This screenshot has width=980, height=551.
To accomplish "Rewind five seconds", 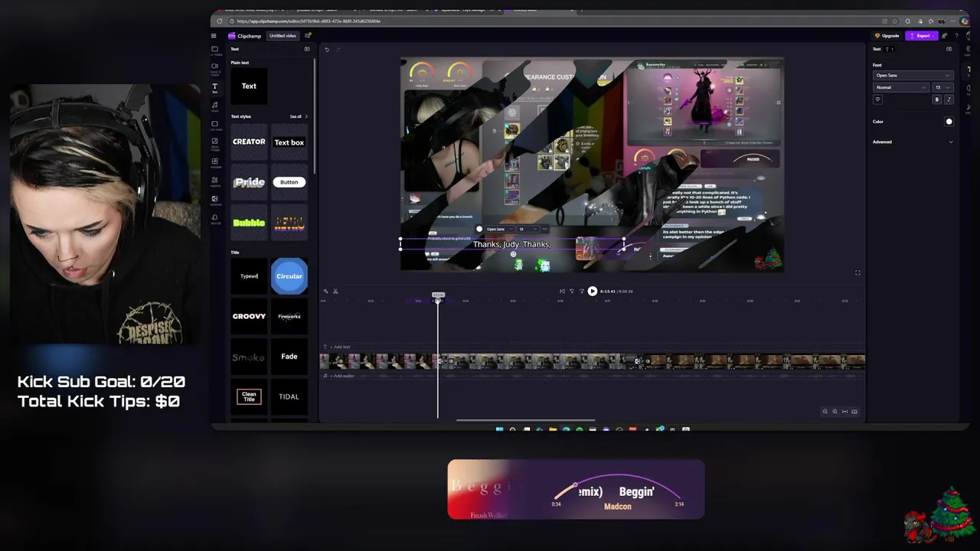I will tap(571, 291).
